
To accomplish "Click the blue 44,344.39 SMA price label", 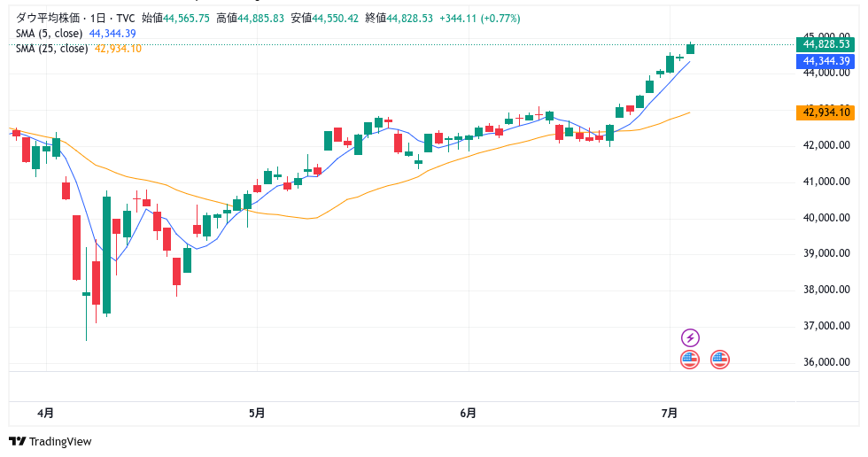I will point(825,61).
